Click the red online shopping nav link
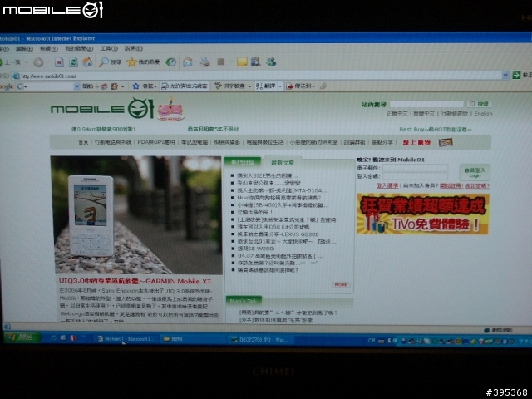Image resolution: width=532 pixels, height=399 pixels. [416, 142]
